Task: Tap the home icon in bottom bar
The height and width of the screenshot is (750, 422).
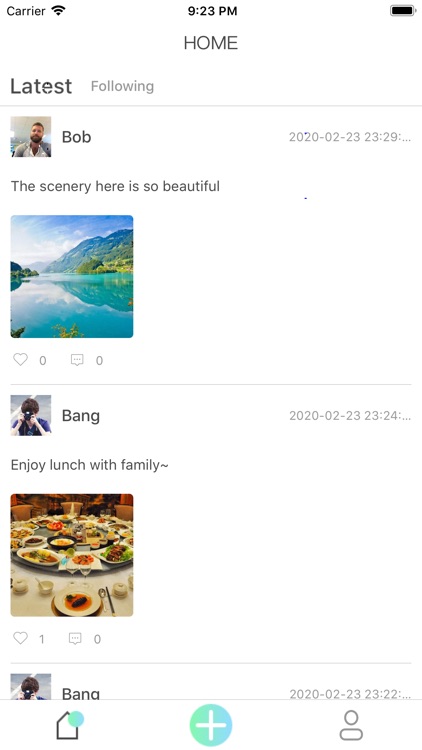Action: (69, 725)
